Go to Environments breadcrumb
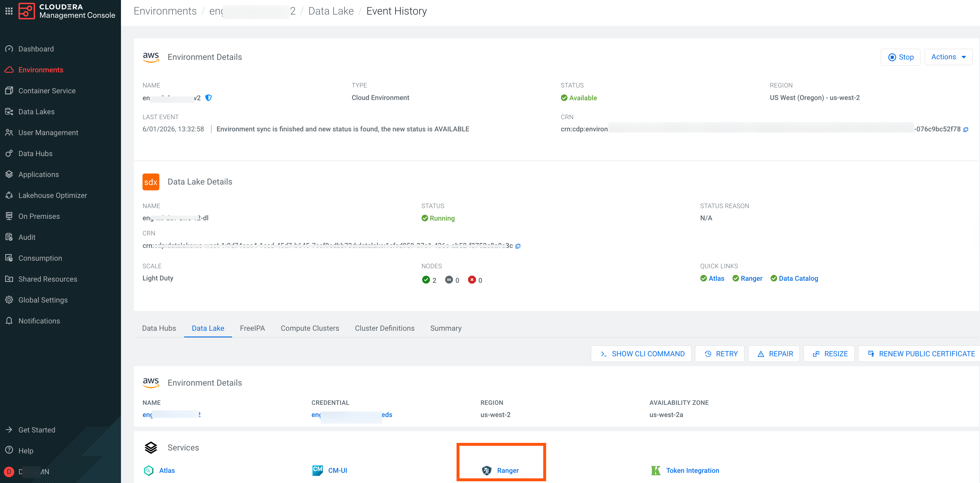Viewport: 980px width, 483px height. [x=165, y=11]
